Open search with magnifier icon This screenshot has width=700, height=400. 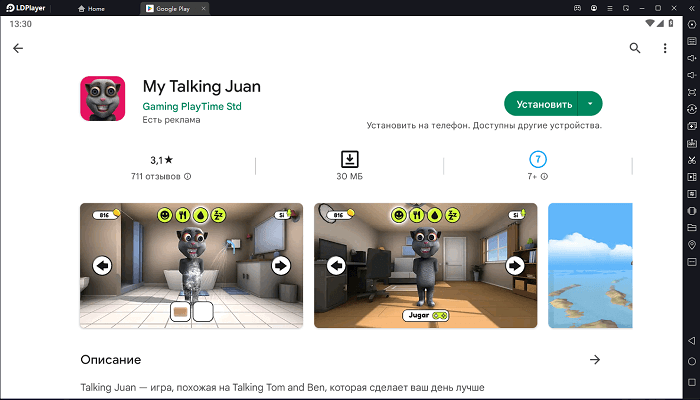[x=635, y=48]
